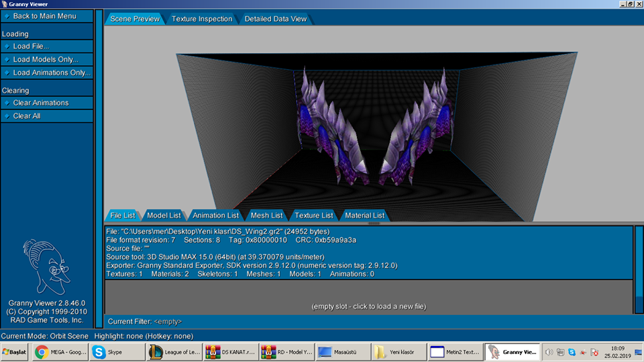Select the Animation List tab
Screen dimensions: 644x362
(215, 215)
